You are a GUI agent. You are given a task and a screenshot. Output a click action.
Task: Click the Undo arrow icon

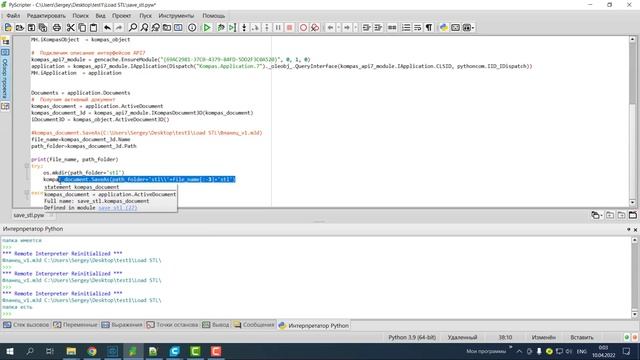tap(107, 27)
